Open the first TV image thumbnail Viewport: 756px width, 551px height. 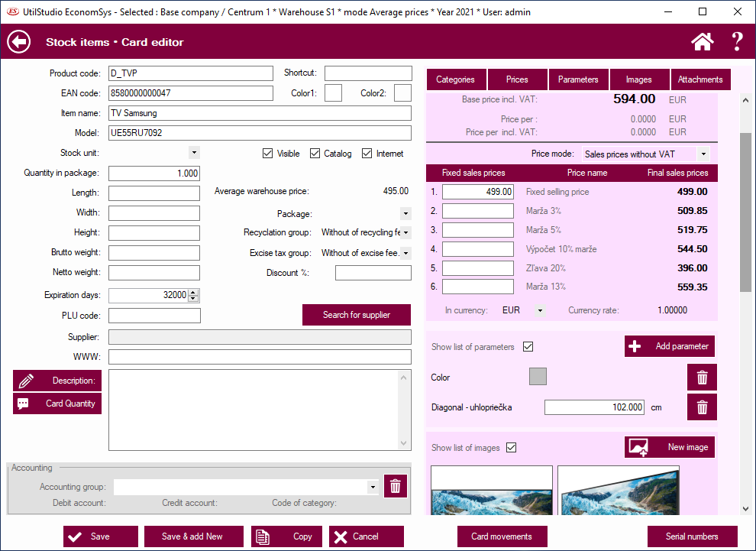492,490
